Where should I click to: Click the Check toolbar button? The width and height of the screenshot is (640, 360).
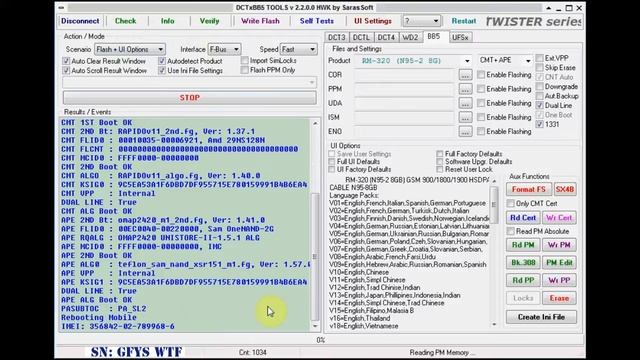click(x=125, y=21)
